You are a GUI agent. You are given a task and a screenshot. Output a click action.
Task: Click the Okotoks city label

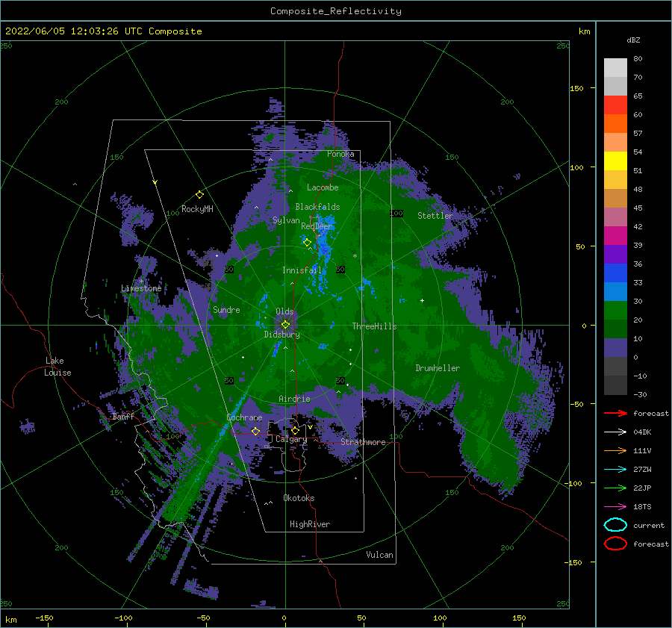click(x=299, y=498)
